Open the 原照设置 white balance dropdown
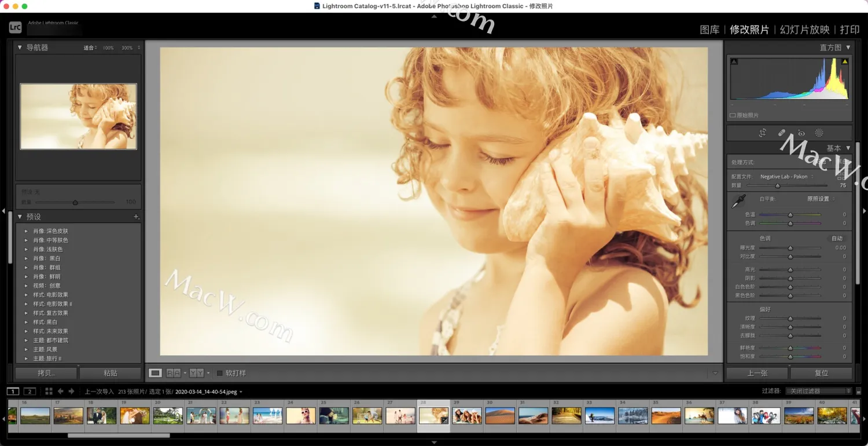This screenshot has height=446, width=868. (x=821, y=199)
